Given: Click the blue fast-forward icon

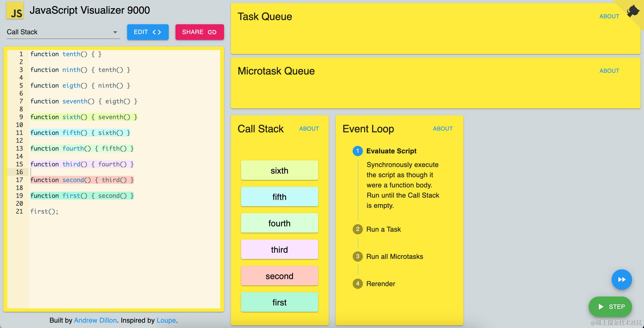Looking at the screenshot, I should [621, 279].
